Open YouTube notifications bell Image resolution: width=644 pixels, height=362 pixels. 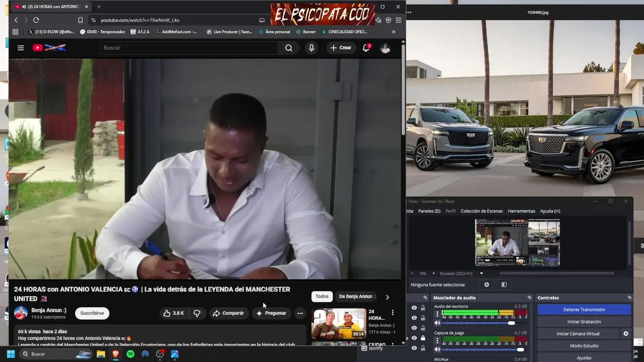[366, 48]
